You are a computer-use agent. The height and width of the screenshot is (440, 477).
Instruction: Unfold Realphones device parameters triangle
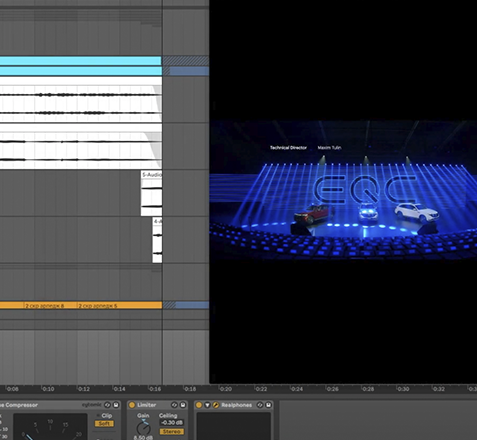click(x=207, y=405)
